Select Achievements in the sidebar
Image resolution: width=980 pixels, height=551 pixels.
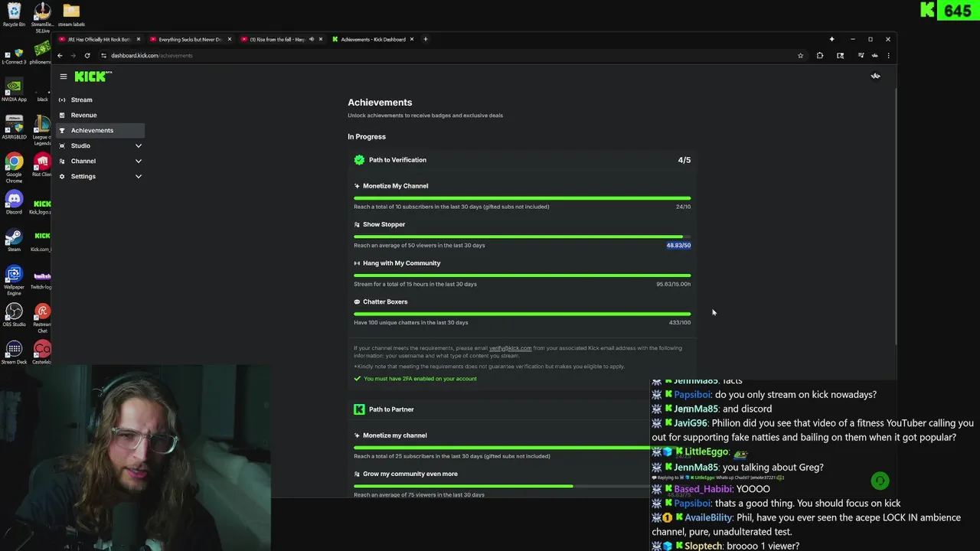coord(100,130)
